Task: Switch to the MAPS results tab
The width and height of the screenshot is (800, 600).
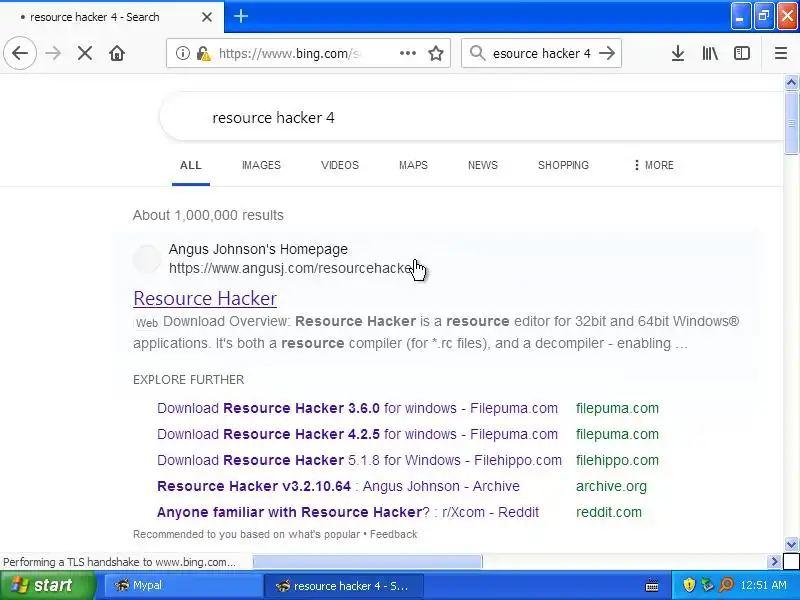Action: [x=413, y=165]
